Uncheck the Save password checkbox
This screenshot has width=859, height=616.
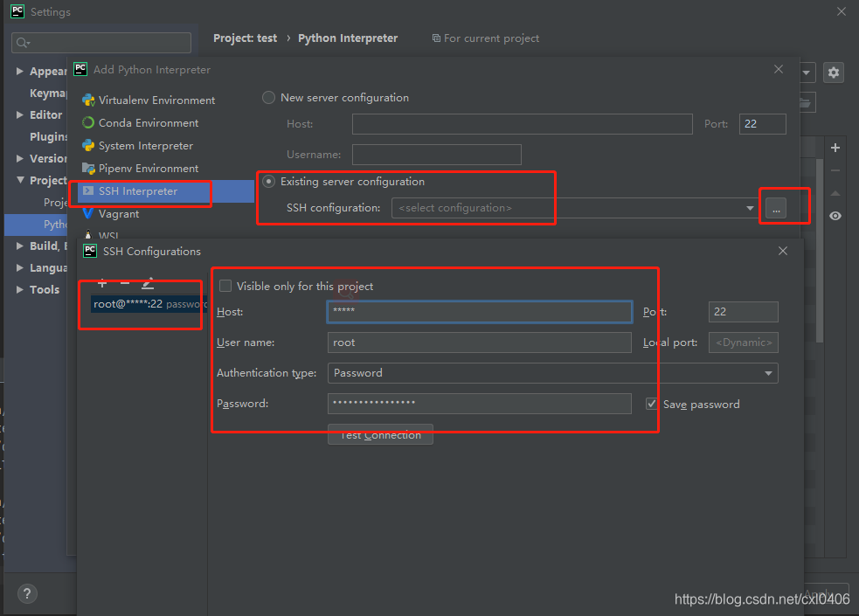(651, 404)
